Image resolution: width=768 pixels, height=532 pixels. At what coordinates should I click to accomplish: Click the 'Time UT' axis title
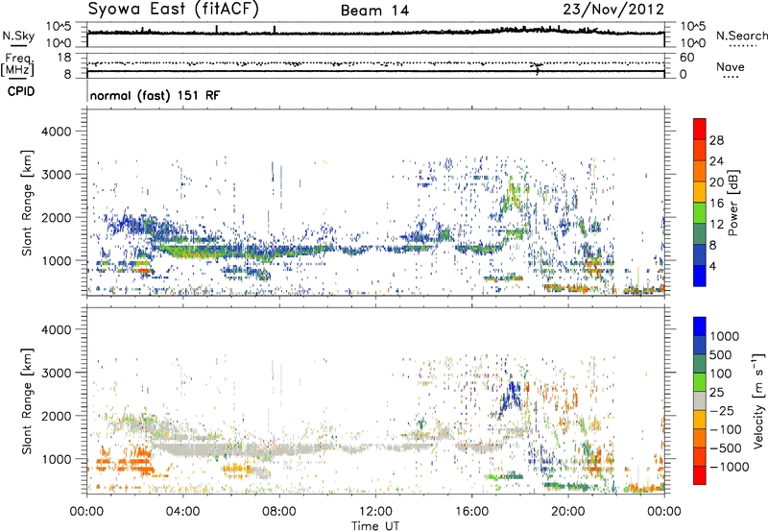[375, 526]
